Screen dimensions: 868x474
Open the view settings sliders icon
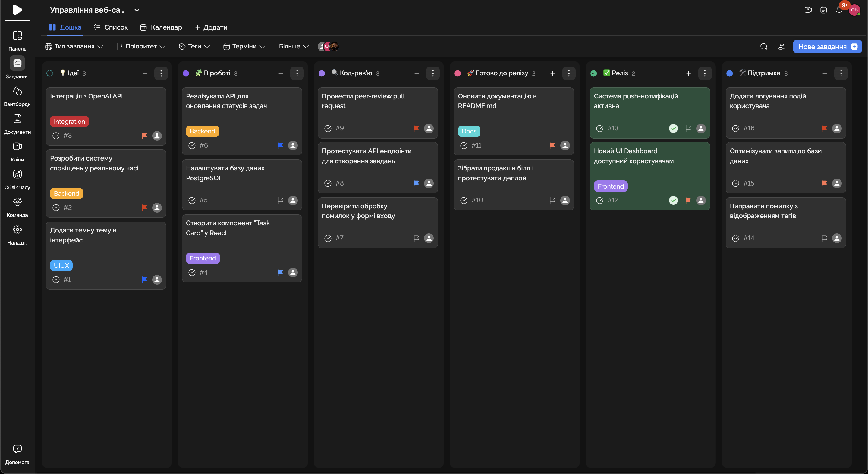pos(781,46)
